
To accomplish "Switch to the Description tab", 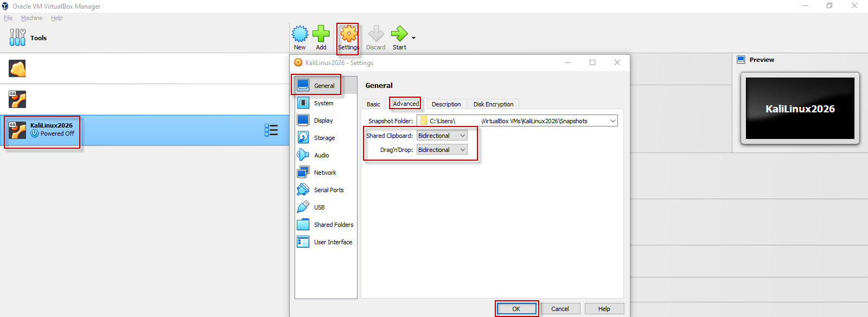I will pos(446,104).
